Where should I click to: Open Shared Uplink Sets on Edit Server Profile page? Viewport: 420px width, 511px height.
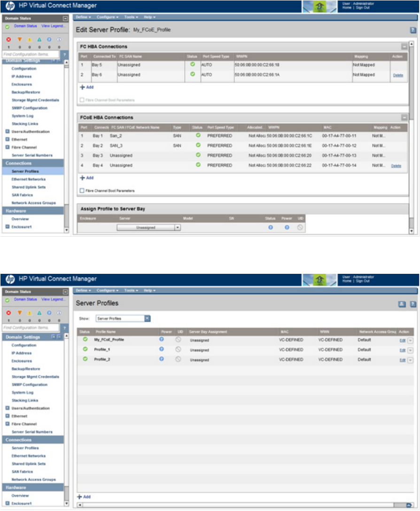[29, 187]
